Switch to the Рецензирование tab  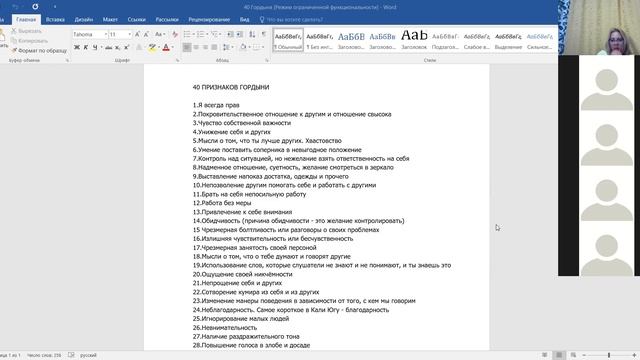click(209, 20)
